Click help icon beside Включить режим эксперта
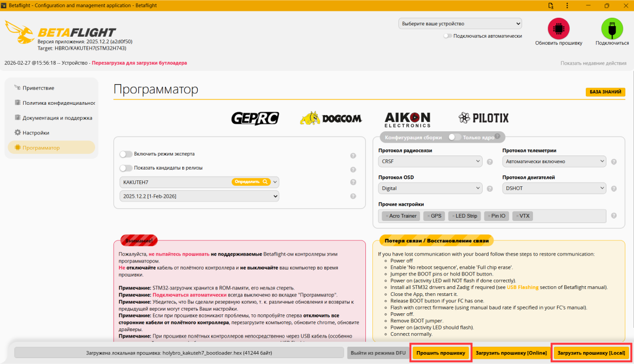Image resolution: width=634 pixels, height=364 pixels. pos(353,156)
